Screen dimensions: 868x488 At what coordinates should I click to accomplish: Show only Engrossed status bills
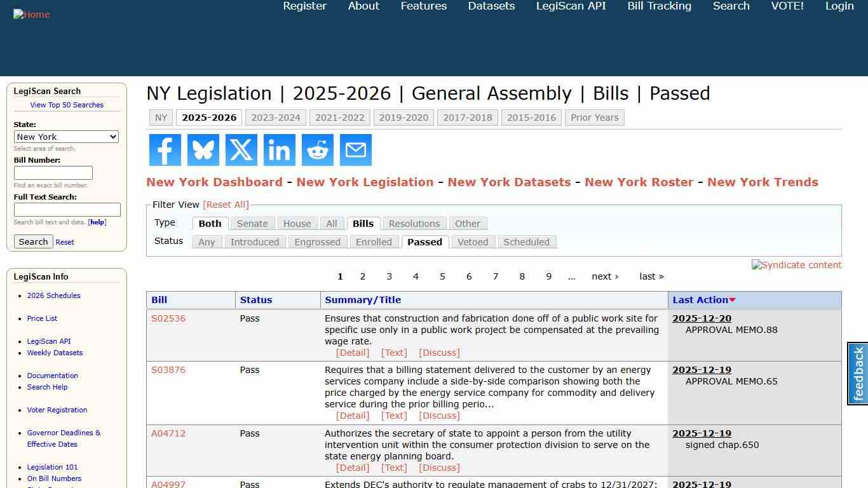[x=317, y=242]
